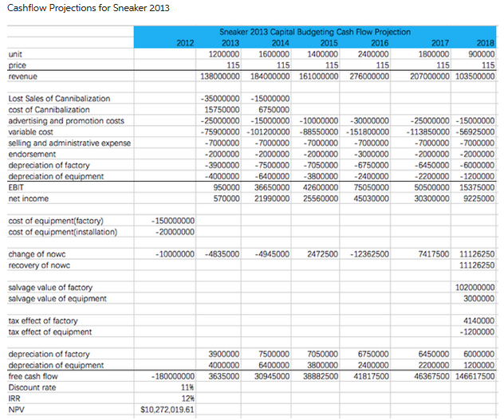Click 'change of nowc' row label
The width and height of the screenshot is (504, 420).
37,254
